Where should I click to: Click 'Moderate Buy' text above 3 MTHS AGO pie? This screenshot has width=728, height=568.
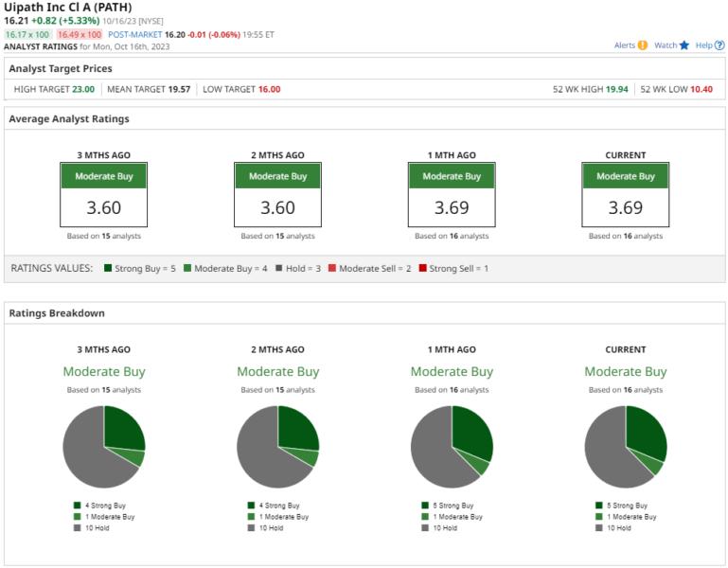(x=104, y=371)
